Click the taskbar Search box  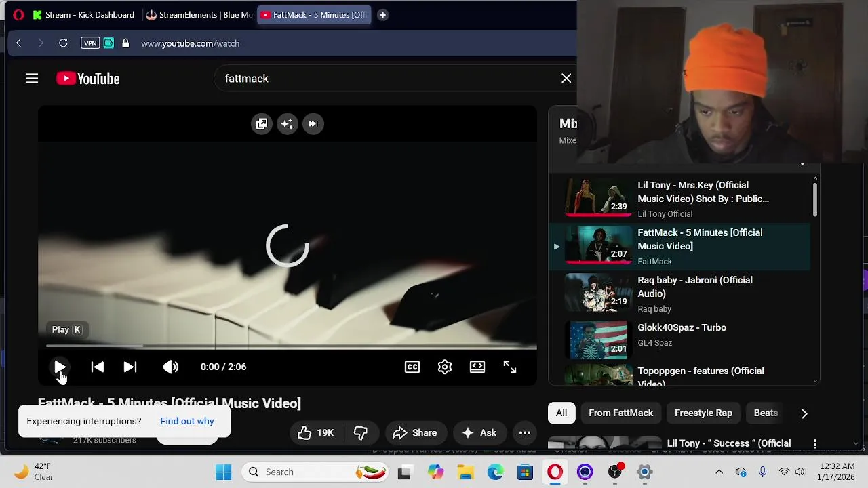pos(316,472)
